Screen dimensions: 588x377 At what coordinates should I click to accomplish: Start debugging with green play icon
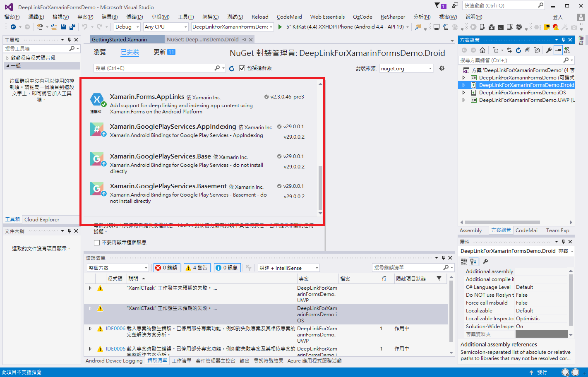[x=280, y=27]
